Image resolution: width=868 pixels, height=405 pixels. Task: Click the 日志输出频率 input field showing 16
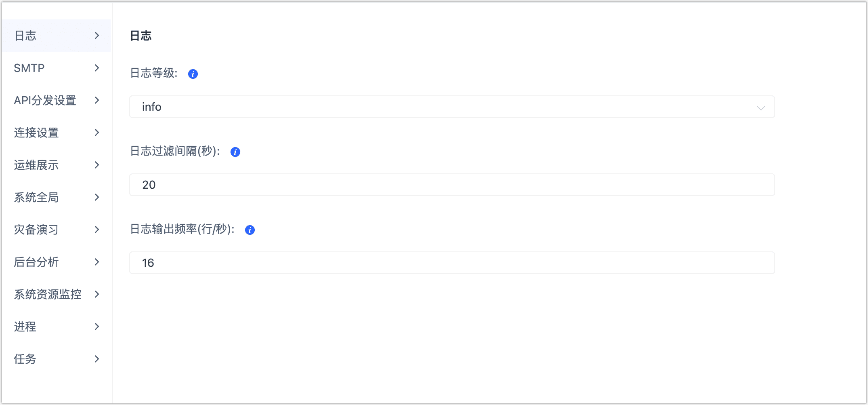coord(451,263)
